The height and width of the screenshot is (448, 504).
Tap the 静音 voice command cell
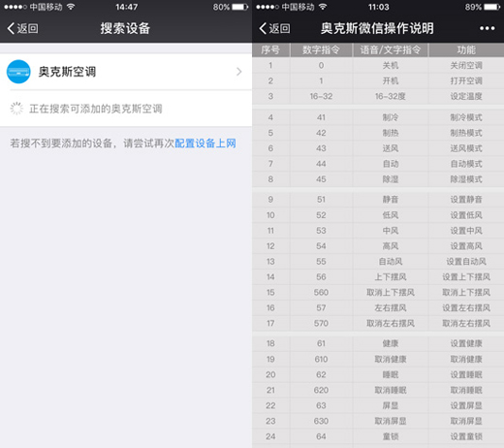pos(391,200)
